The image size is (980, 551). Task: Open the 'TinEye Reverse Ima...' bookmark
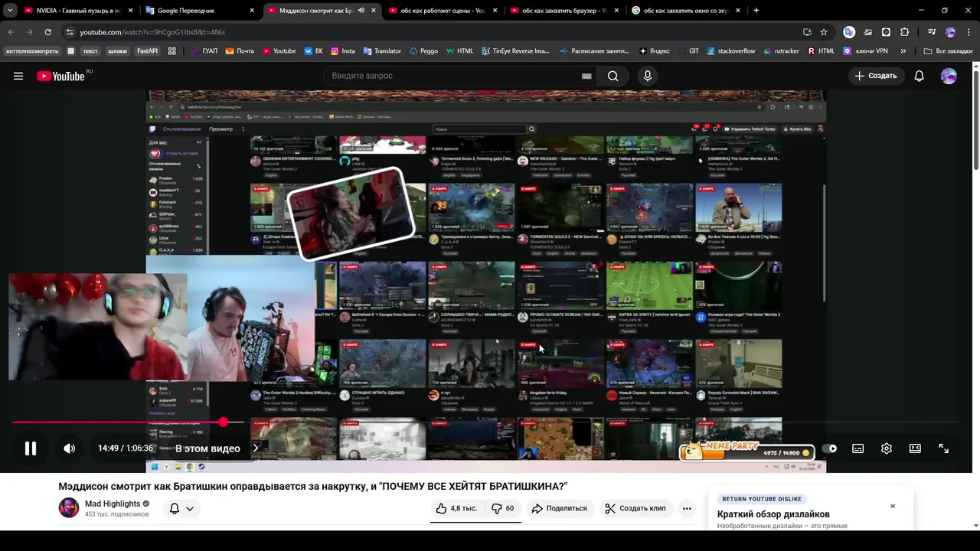pos(515,51)
